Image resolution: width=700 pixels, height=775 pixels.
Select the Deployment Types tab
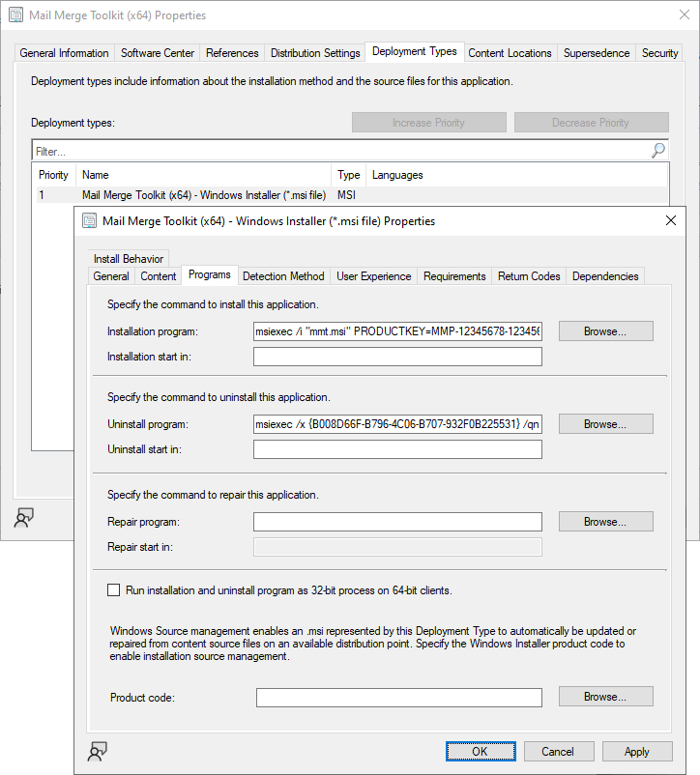[x=414, y=51]
